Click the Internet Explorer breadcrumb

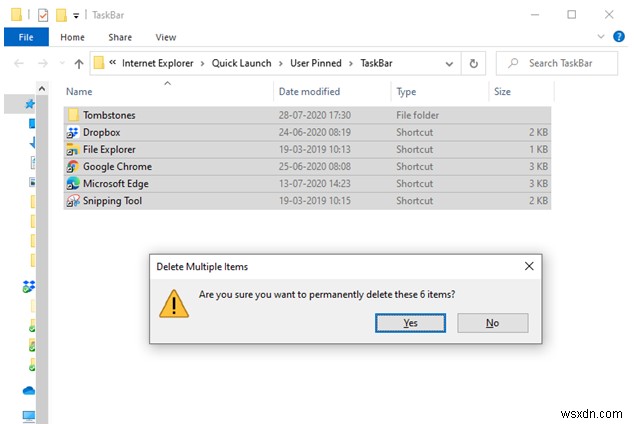coord(158,63)
